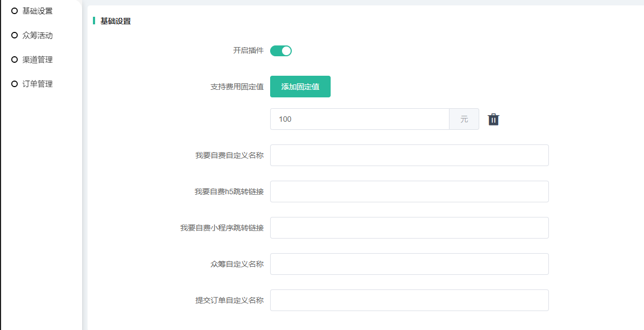Screen dimensions: 644x330
Task: Focus the fixed value field containing 100
Action: point(359,119)
